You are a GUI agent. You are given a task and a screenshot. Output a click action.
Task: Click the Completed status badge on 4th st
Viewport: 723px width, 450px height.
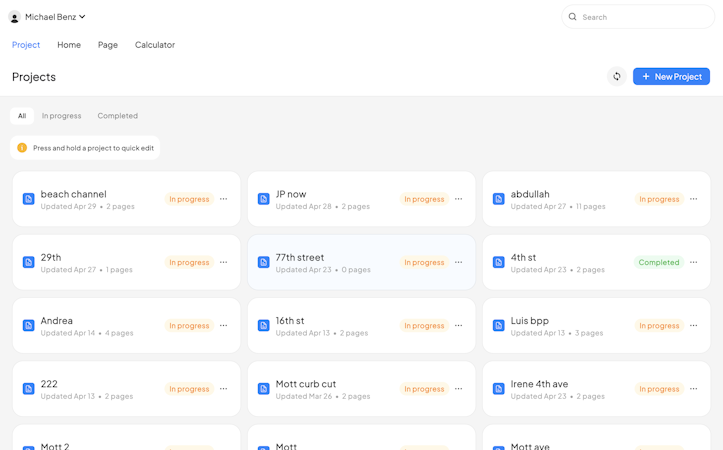659,262
